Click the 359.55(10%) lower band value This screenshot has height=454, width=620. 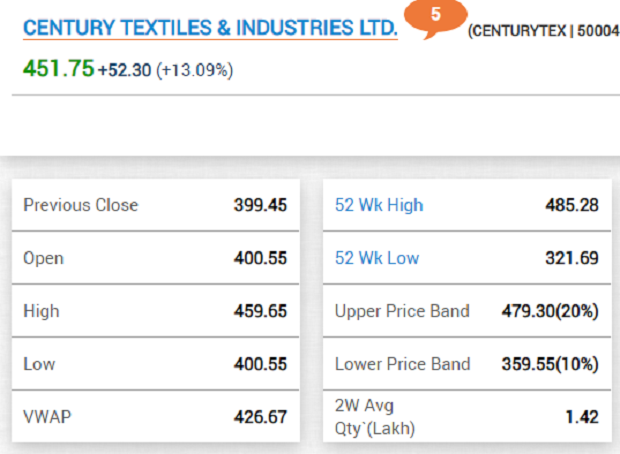click(550, 364)
